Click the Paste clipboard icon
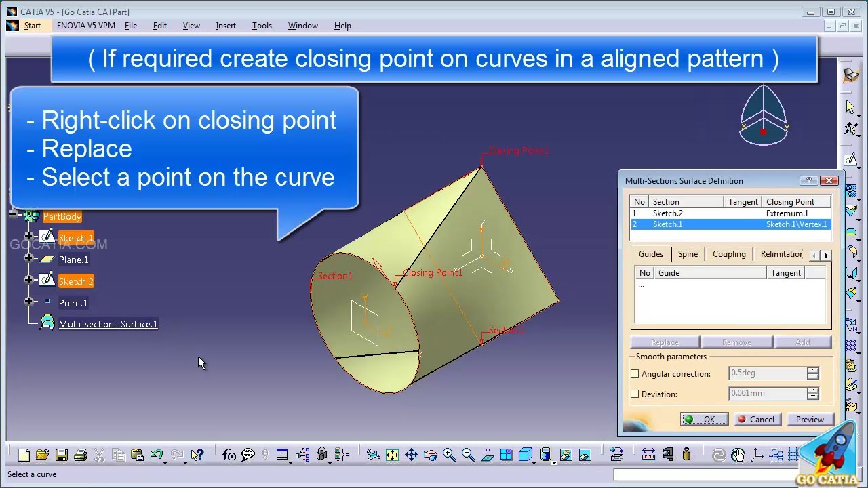The width and height of the screenshot is (868, 488). pos(137,455)
